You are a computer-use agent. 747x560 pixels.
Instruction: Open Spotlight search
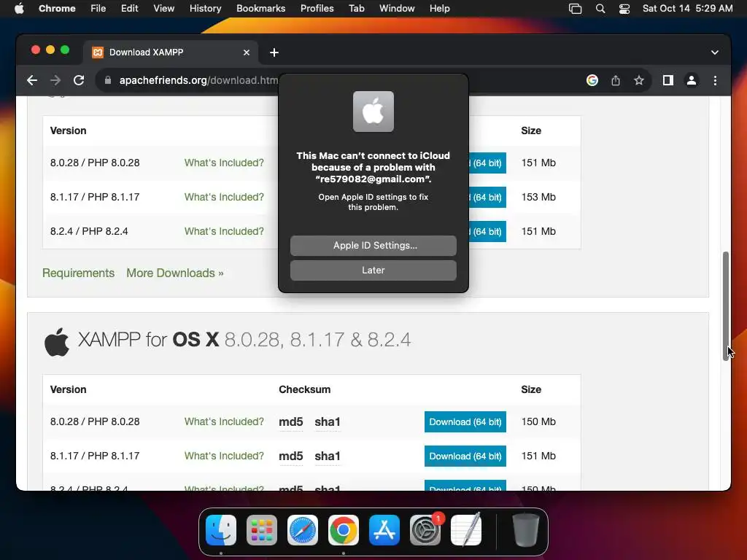click(600, 9)
